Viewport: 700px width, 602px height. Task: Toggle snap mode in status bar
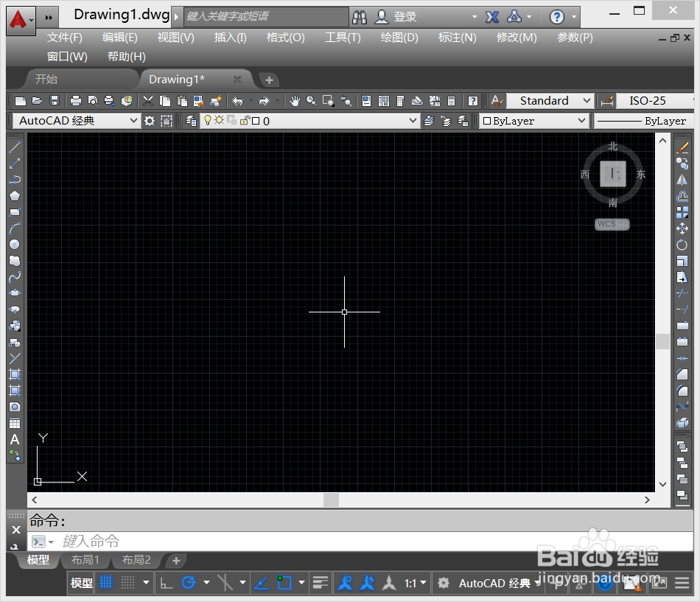[127, 582]
